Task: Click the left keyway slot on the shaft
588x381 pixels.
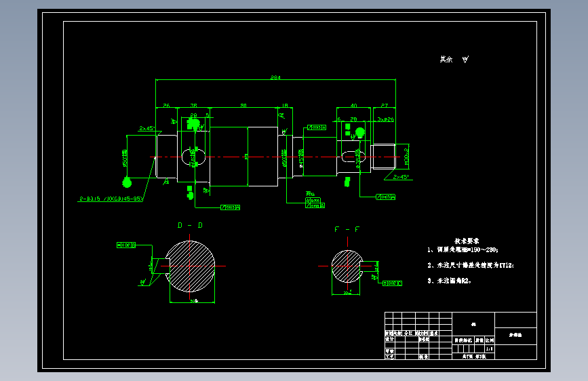Action: point(193,157)
